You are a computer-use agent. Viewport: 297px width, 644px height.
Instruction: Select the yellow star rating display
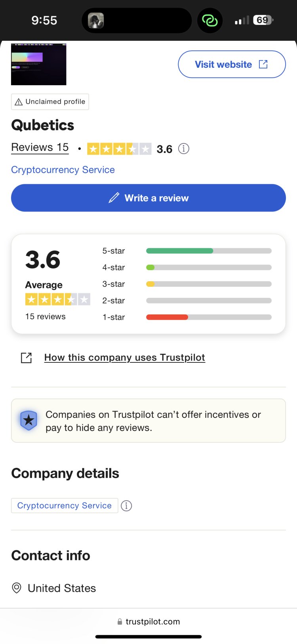pyautogui.click(x=119, y=149)
